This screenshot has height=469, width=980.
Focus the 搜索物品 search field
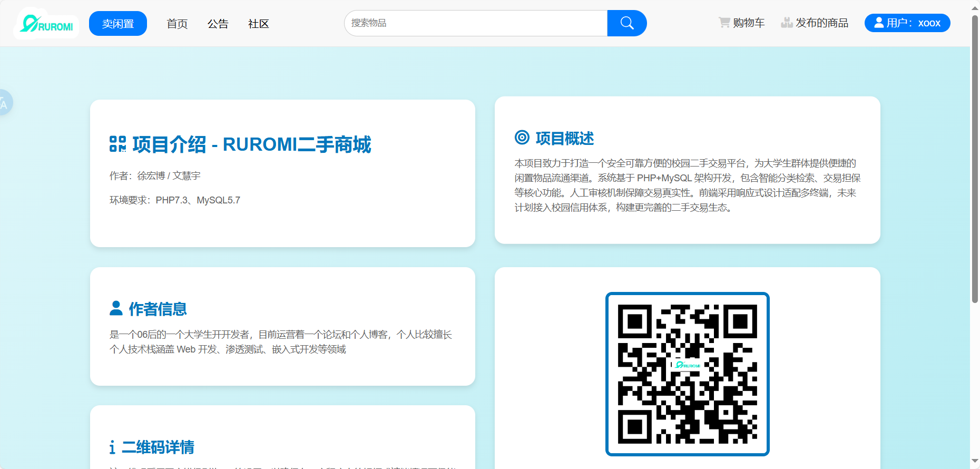(x=476, y=23)
